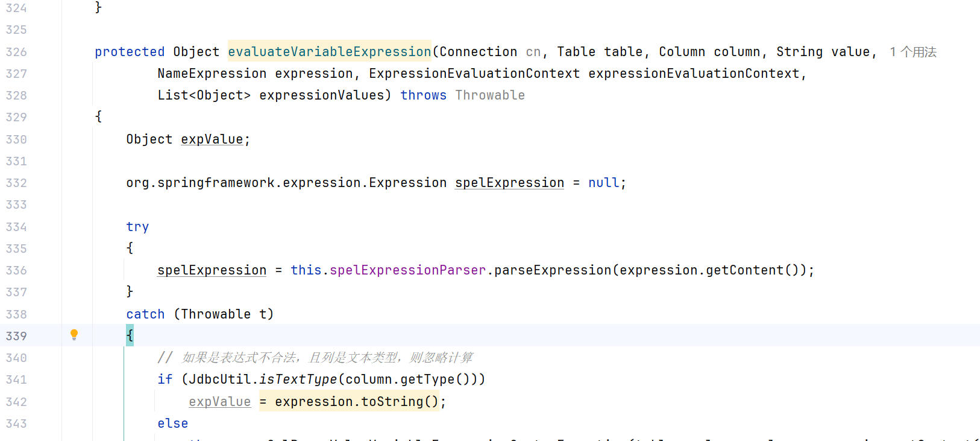Screen dimensions: 980x441
Task: Select the null keyword on line 332
Action: point(603,183)
